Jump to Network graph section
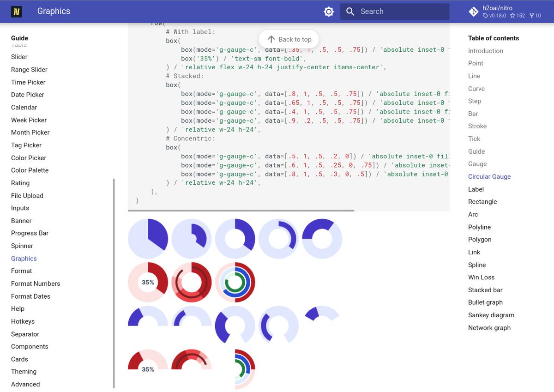The width and height of the screenshot is (554, 392). [x=489, y=328]
